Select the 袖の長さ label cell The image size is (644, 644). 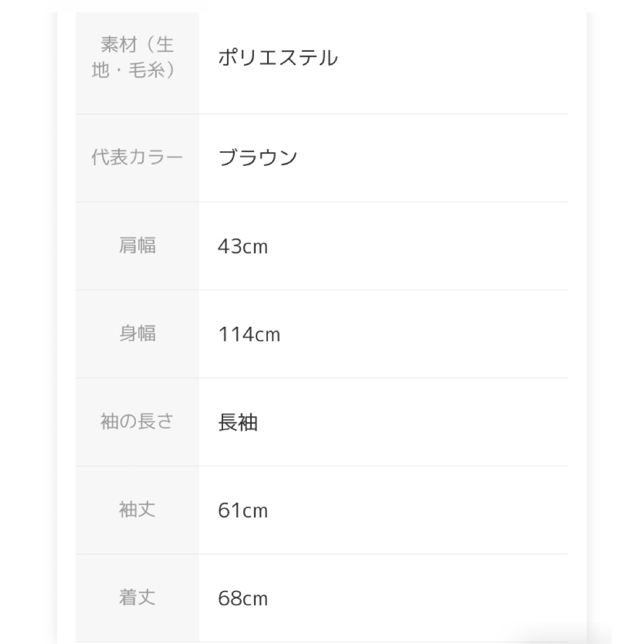[x=137, y=422]
